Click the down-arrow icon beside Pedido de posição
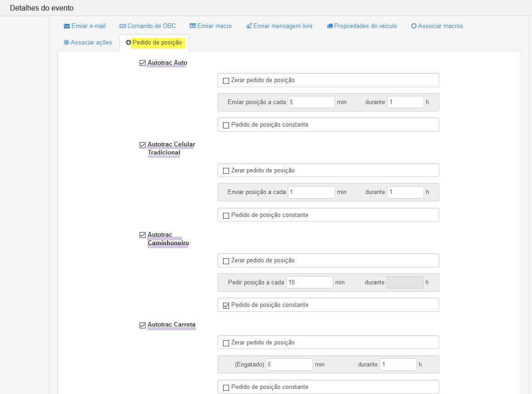532x394 pixels. [x=129, y=42]
